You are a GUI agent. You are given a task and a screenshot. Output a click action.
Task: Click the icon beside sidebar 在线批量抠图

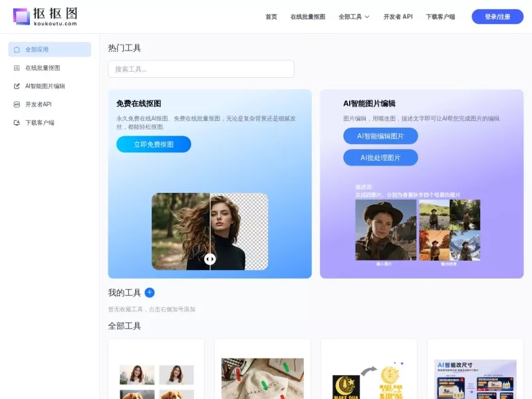17,68
